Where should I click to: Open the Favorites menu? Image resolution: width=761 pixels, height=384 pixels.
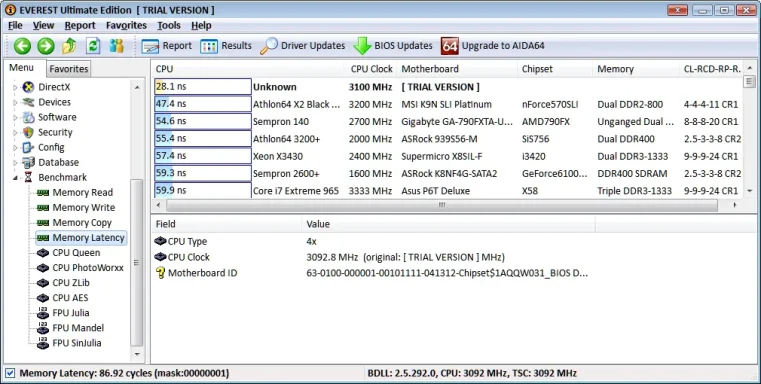[126, 26]
